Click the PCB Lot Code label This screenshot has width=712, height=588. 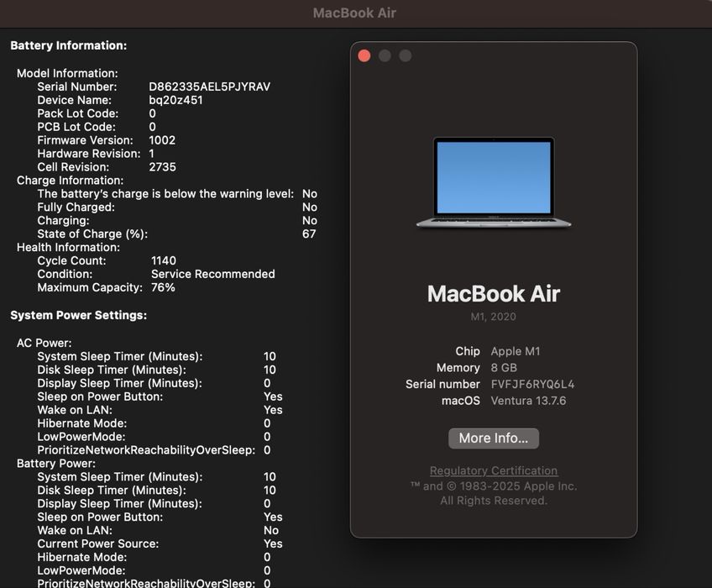[x=76, y=127]
